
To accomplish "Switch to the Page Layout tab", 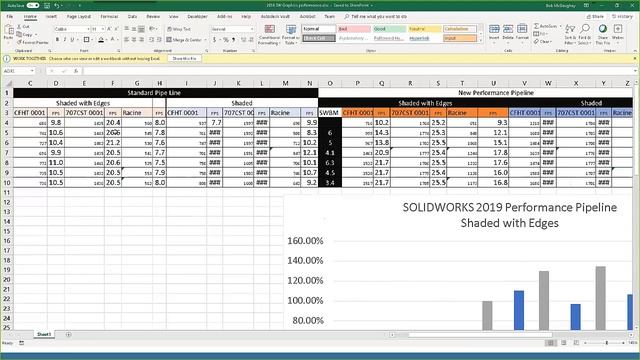I will point(79,16).
